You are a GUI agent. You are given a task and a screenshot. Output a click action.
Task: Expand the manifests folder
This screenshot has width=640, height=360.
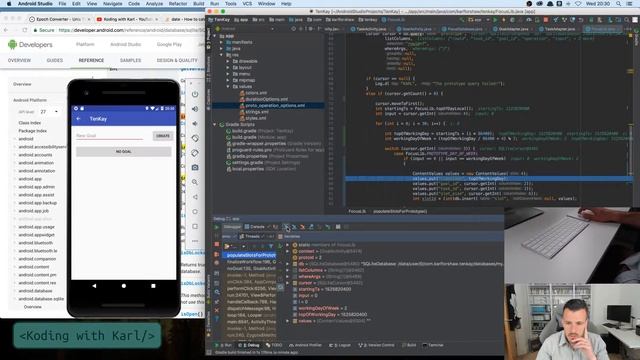222,42
